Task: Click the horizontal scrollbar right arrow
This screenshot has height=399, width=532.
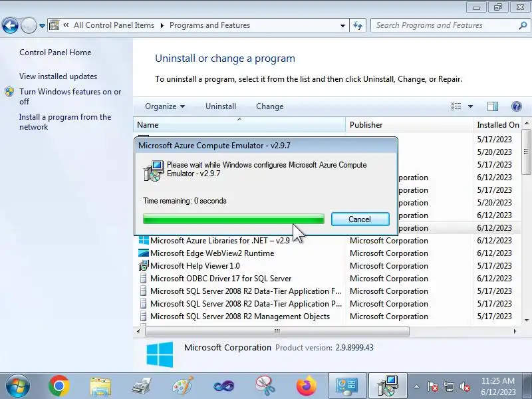Action: tap(515, 331)
